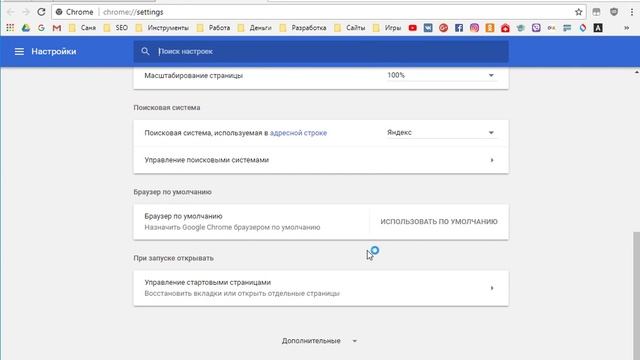This screenshot has width=640, height=360.
Task: Show hidden bookmarks with the double chevron
Action: tap(627, 28)
